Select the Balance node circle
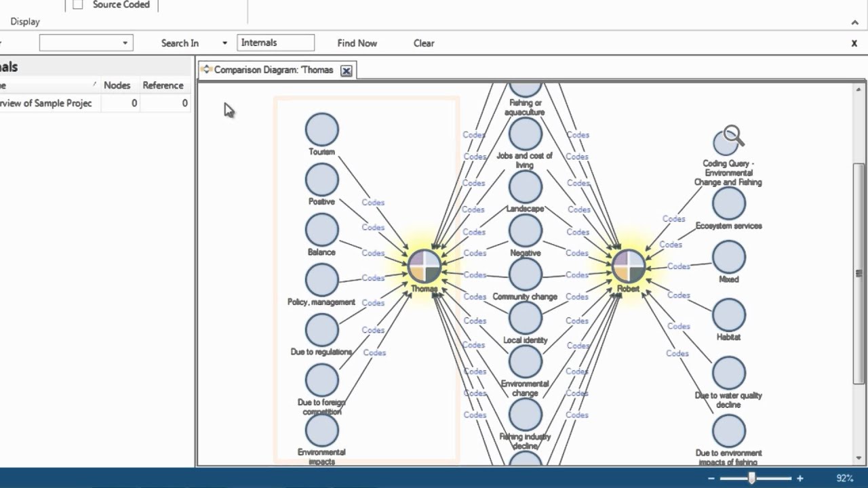The width and height of the screenshot is (868, 488). click(321, 230)
